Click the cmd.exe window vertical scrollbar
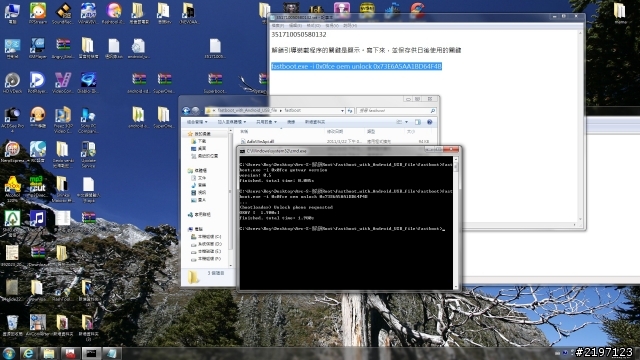Viewport: 640px width, 360px height. click(456, 223)
